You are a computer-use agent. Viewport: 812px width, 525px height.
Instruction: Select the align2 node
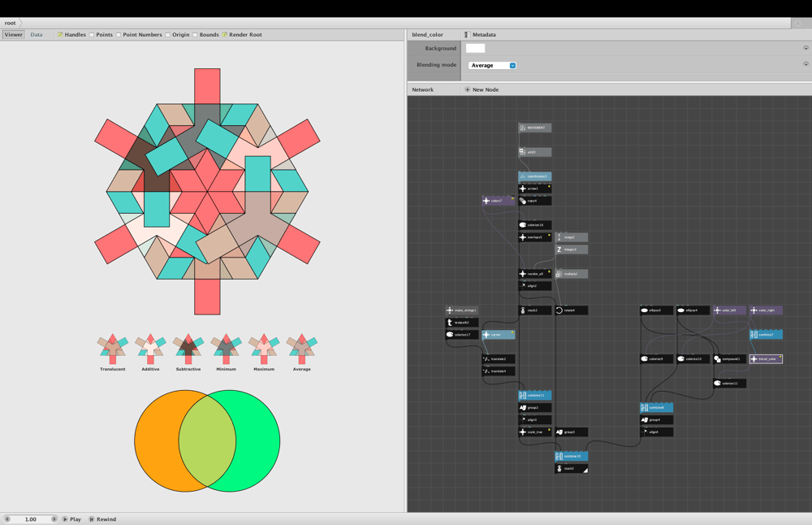(535, 285)
